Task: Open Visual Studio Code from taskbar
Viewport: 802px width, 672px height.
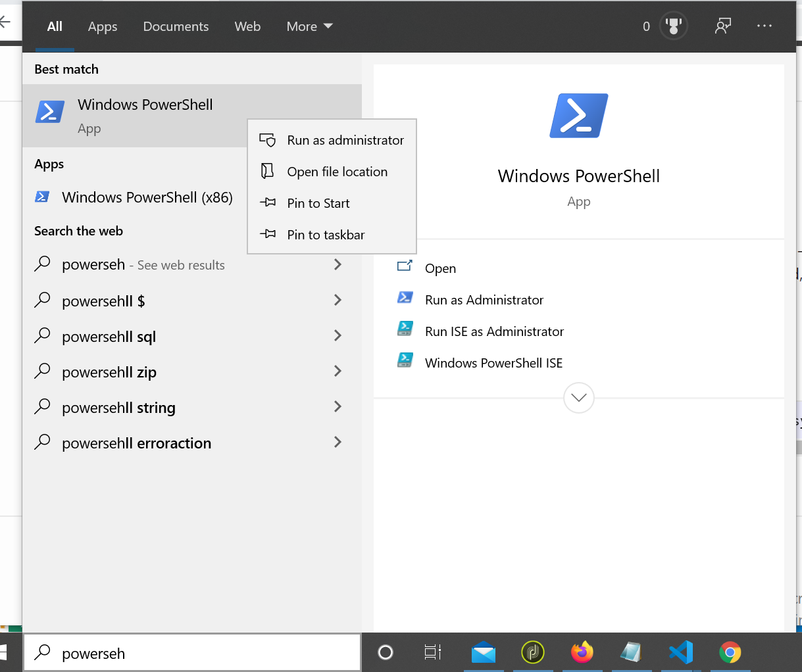Action: click(680, 652)
